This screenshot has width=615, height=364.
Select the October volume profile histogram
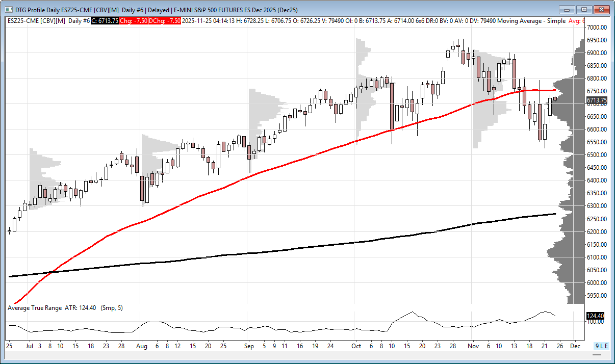tap(363, 92)
